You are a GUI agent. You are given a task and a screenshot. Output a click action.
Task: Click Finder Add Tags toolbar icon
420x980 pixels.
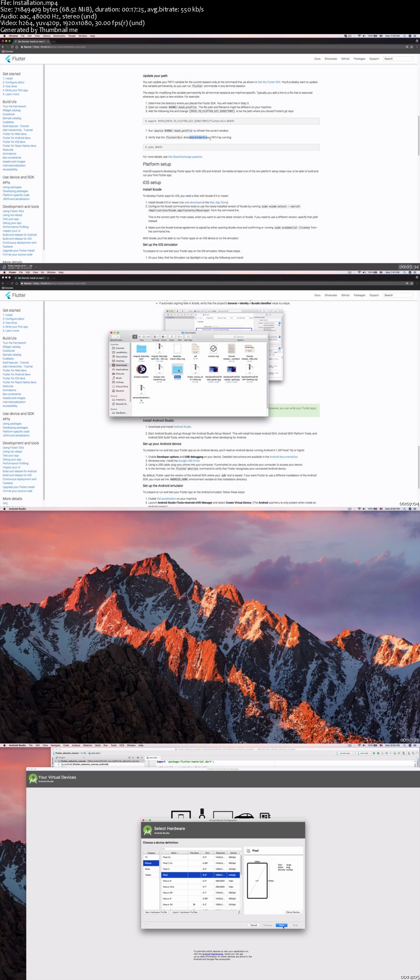pyautogui.click(x=188, y=337)
